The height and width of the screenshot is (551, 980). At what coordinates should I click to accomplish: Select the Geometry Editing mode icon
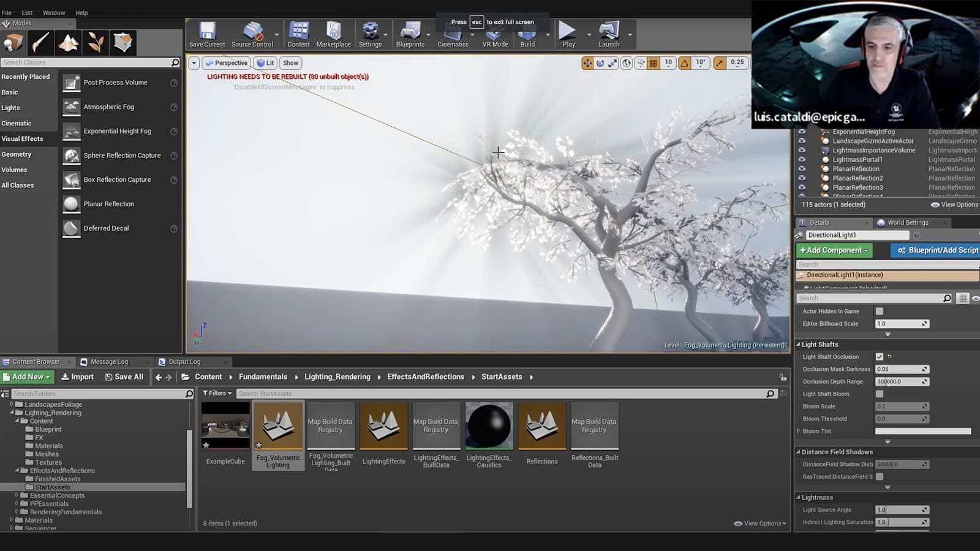[123, 43]
